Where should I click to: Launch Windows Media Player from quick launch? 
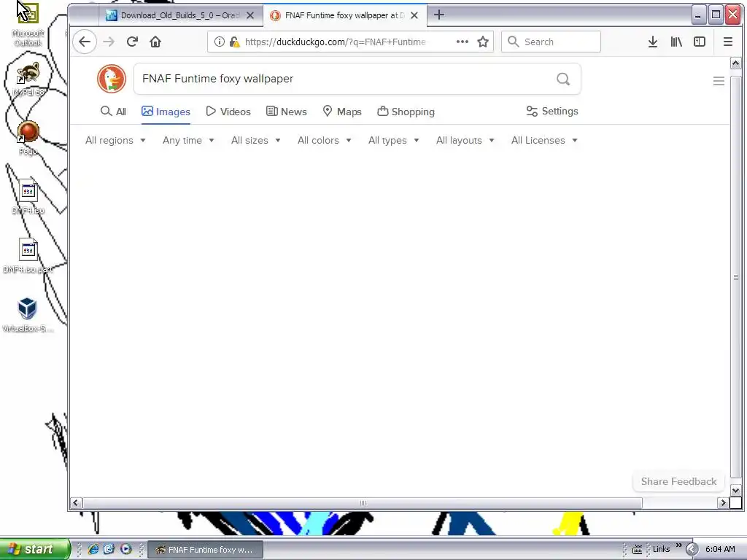tap(125, 550)
